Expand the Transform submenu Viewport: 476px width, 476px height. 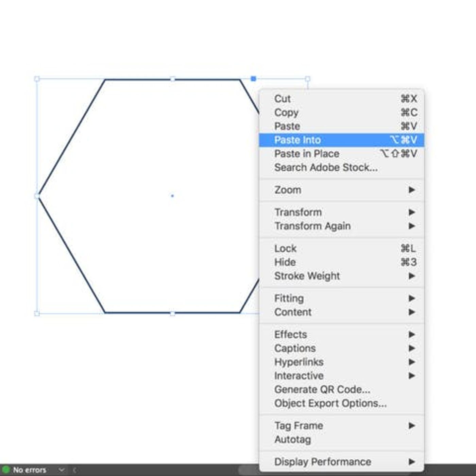341,212
